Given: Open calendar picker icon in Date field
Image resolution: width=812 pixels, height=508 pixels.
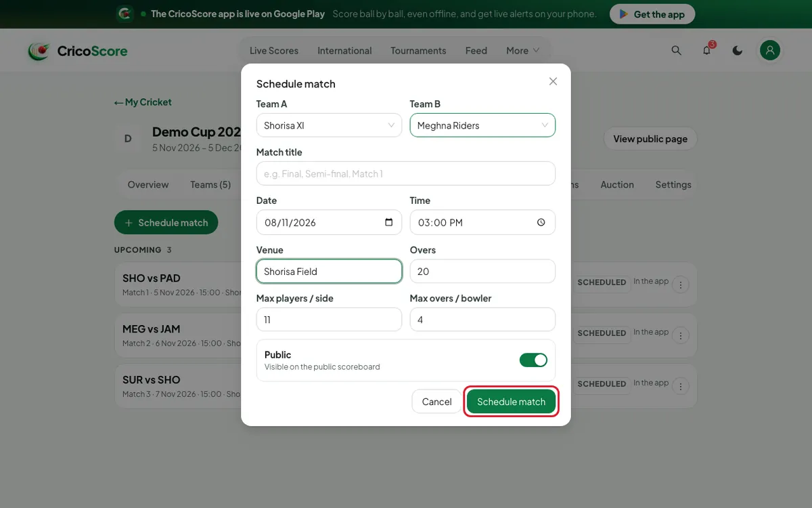Looking at the screenshot, I should tap(388, 222).
